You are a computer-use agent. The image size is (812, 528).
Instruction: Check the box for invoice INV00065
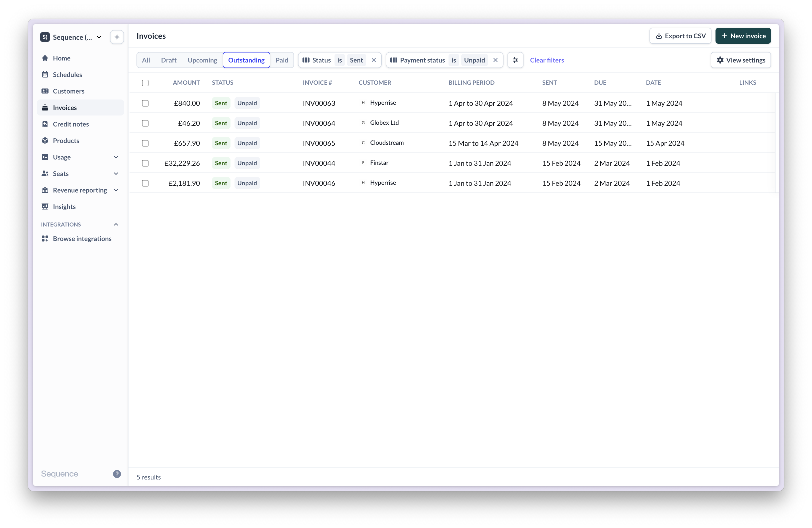[145, 143]
